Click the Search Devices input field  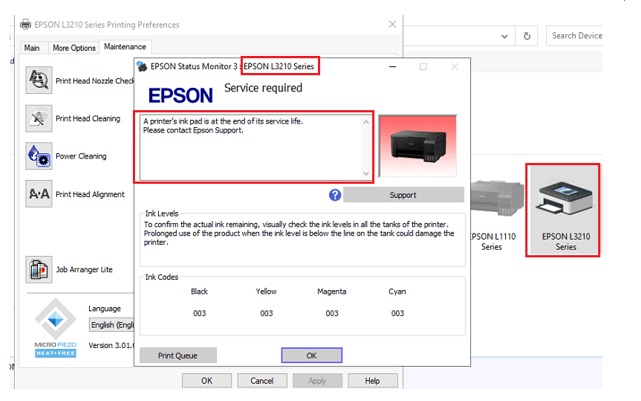[x=575, y=36]
